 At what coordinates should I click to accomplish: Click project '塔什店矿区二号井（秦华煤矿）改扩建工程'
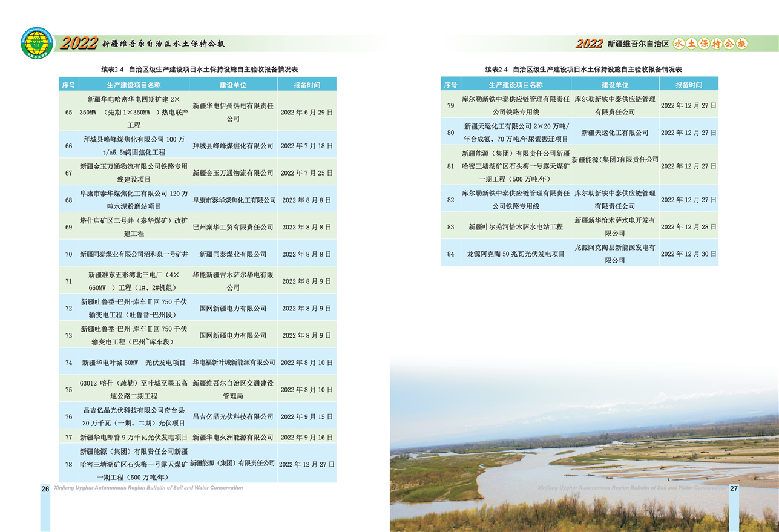(x=134, y=227)
